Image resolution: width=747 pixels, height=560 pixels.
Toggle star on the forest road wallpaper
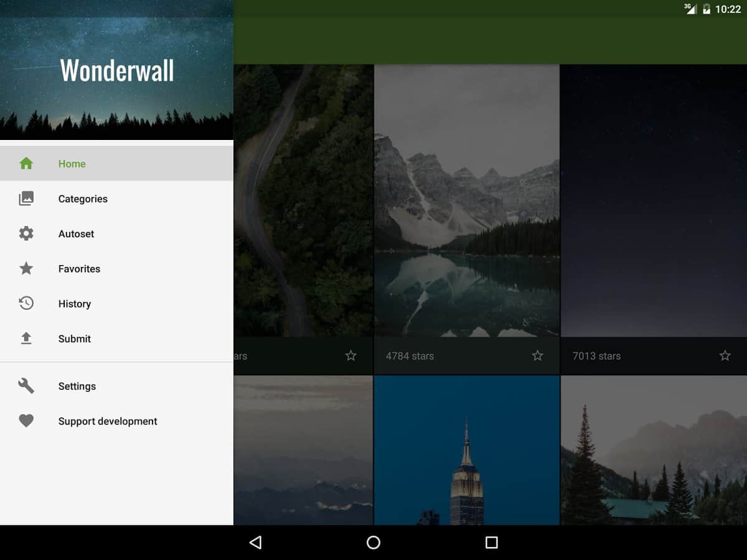[x=350, y=355]
